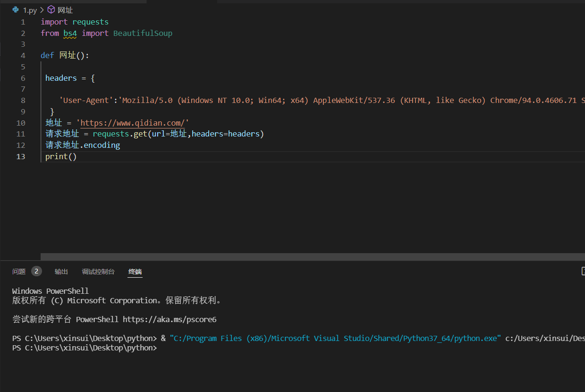
Task: Select the 调试控制台 tab
Action: coord(98,272)
